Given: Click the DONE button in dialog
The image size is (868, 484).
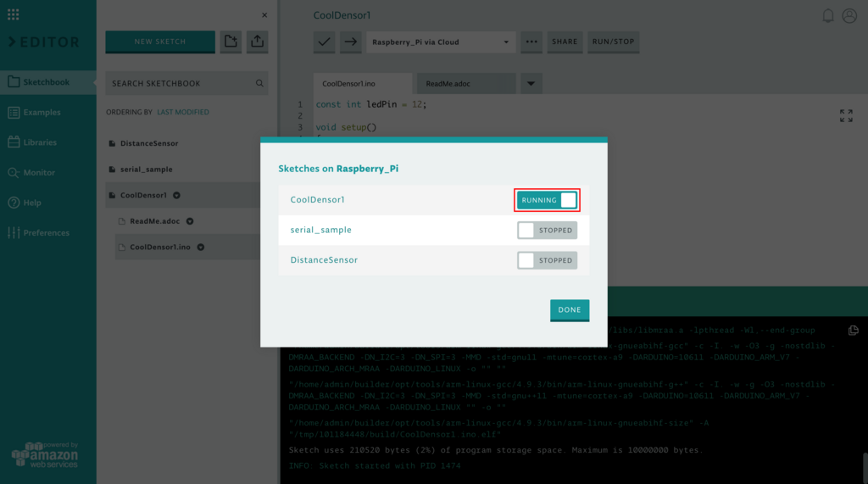Looking at the screenshot, I should pyautogui.click(x=570, y=310).
